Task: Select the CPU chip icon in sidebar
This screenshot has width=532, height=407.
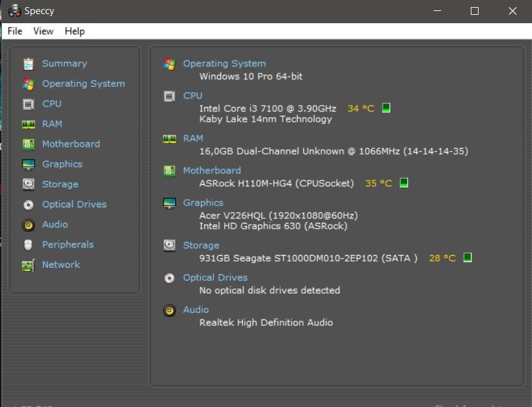Action: (28, 104)
